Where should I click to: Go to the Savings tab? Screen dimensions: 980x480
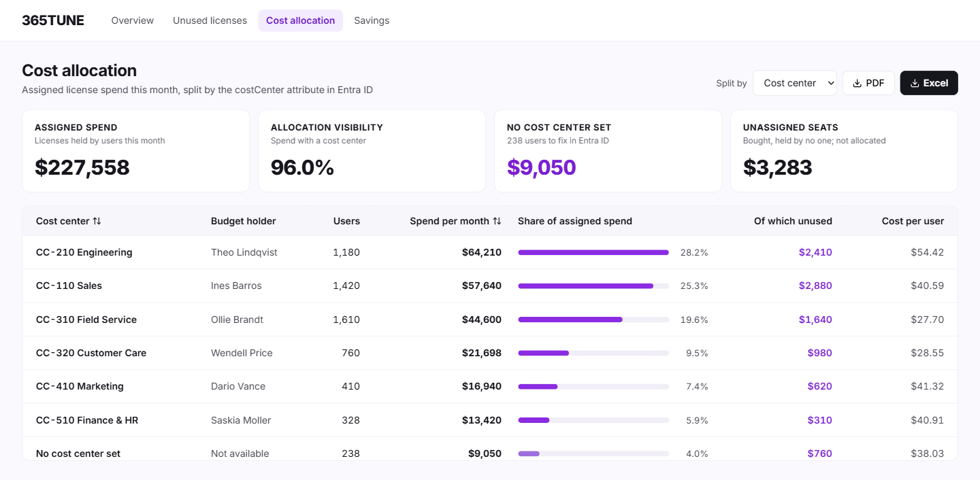coord(372,20)
